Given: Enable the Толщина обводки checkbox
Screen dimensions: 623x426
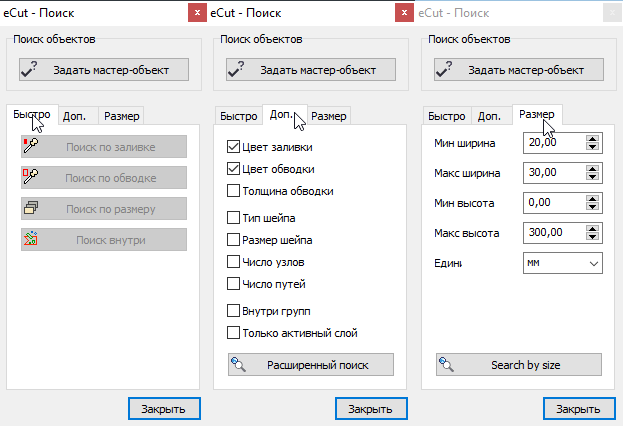Looking at the screenshot, I should coord(233,191).
